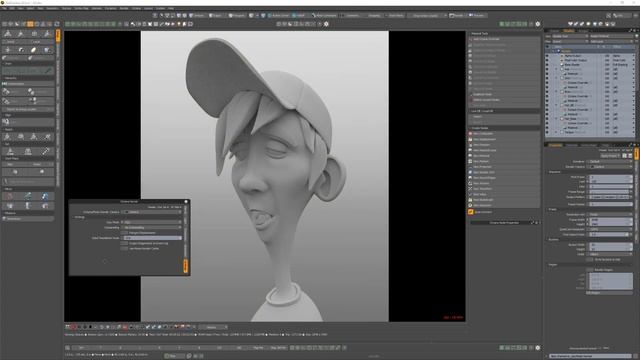Toggle visibility eye for Final Color Output layer
Image resolution: width=640 pixels, height=360 pixels.
(x=547, y=60)
